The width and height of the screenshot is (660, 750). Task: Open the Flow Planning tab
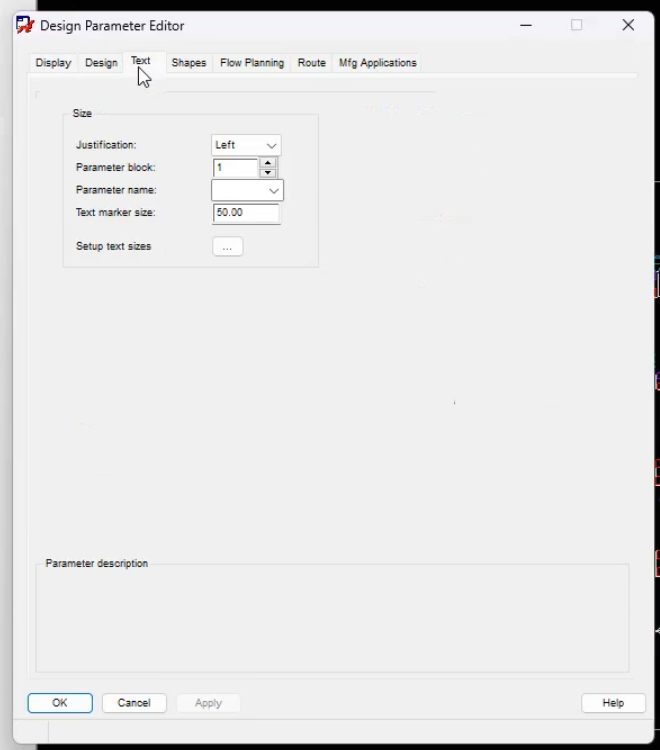[x=252, y=63]
